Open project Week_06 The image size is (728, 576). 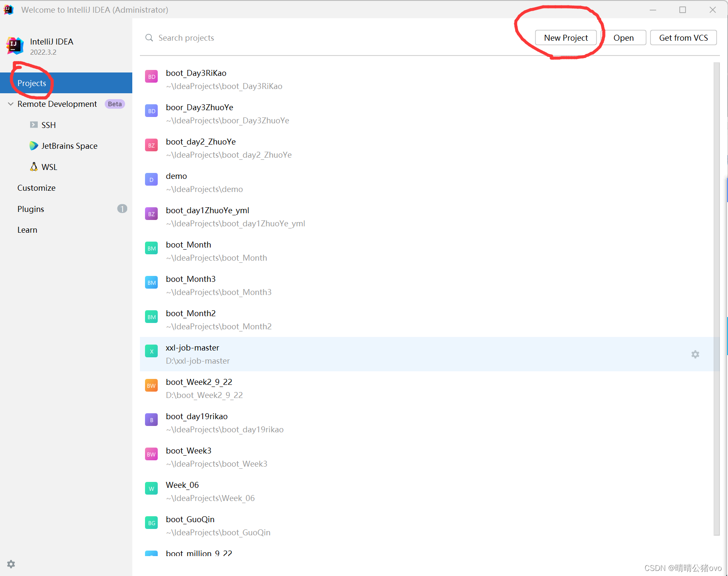(426, 491)
